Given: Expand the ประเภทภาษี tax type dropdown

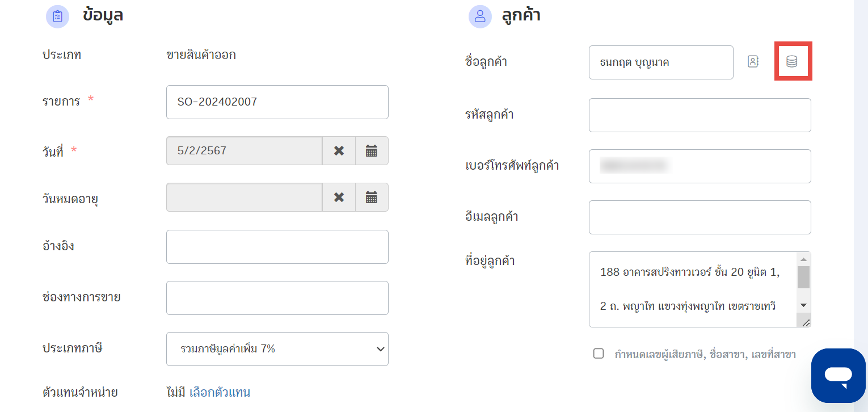Looking at the screenshot, I should point(277,349).
